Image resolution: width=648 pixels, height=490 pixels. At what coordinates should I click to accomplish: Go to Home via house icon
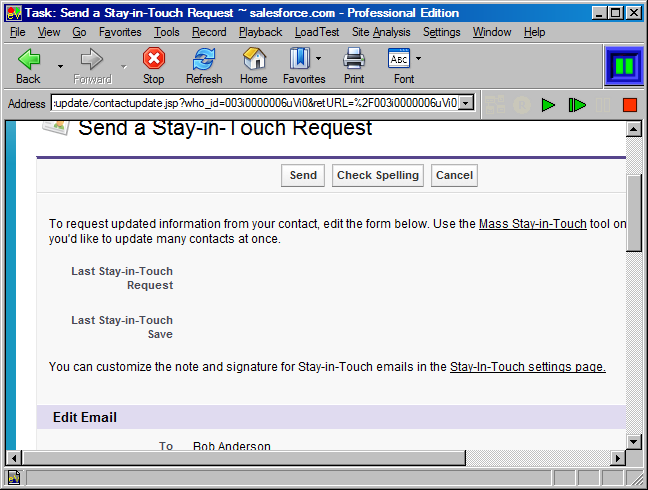(254, 58)
